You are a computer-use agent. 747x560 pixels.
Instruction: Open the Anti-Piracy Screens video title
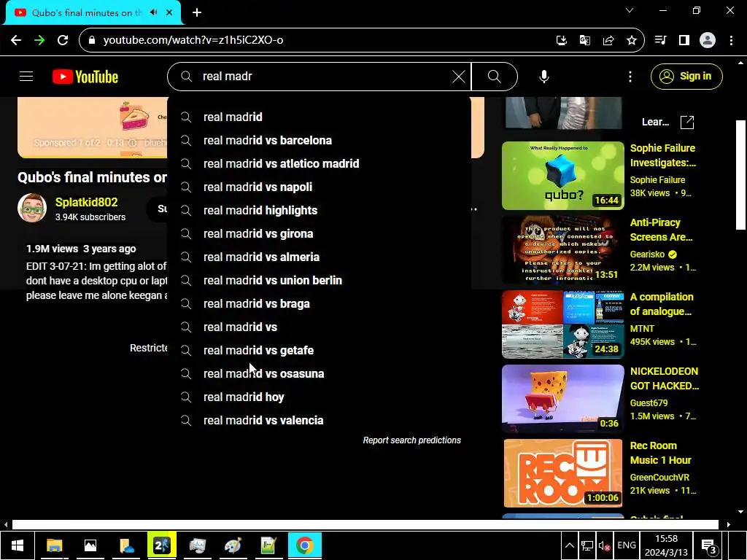pos(661,230)
